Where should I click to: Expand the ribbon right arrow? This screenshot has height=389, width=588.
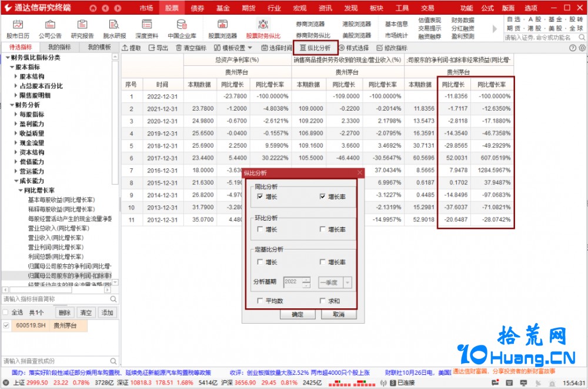click(x=495, y=28)
